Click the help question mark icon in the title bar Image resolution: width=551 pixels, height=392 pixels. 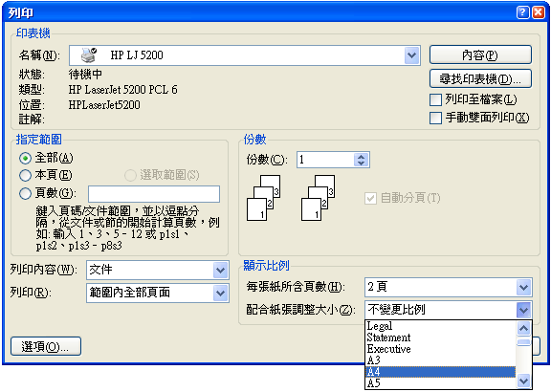[522, 12]
